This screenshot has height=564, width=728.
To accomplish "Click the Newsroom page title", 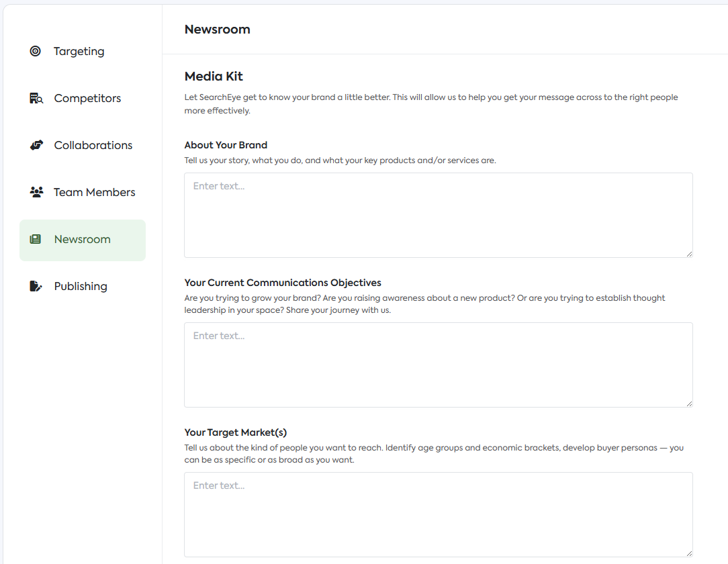I will (217, 30).
